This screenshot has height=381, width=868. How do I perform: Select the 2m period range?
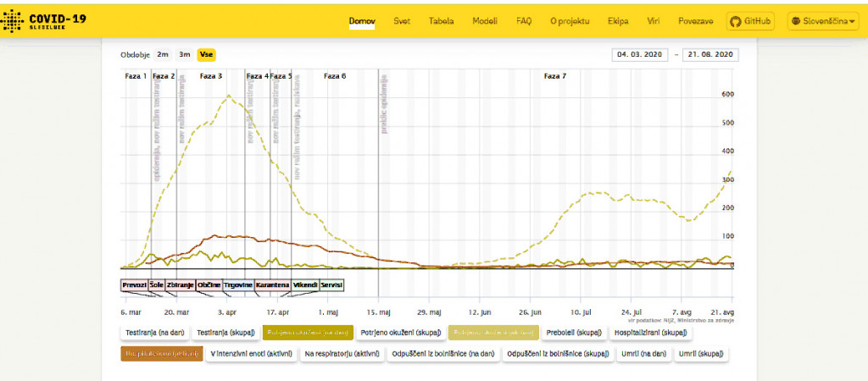[x=163, y=55]
